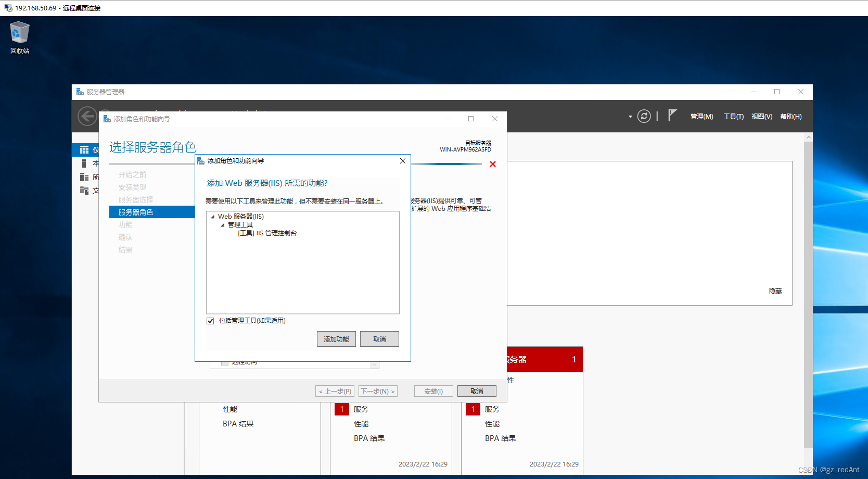The image size is (868, 479).
Task: Click the red X dismiss icon in wizard
Action: 493,164
